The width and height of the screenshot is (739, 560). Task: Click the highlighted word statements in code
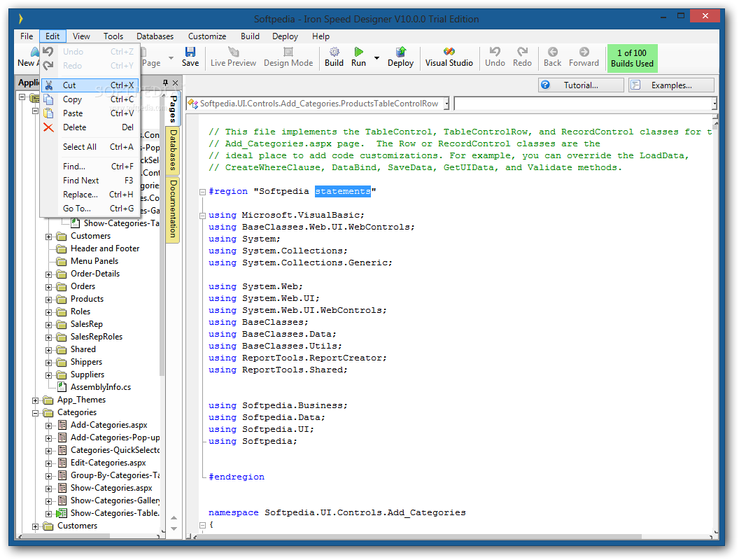(343, 191)
